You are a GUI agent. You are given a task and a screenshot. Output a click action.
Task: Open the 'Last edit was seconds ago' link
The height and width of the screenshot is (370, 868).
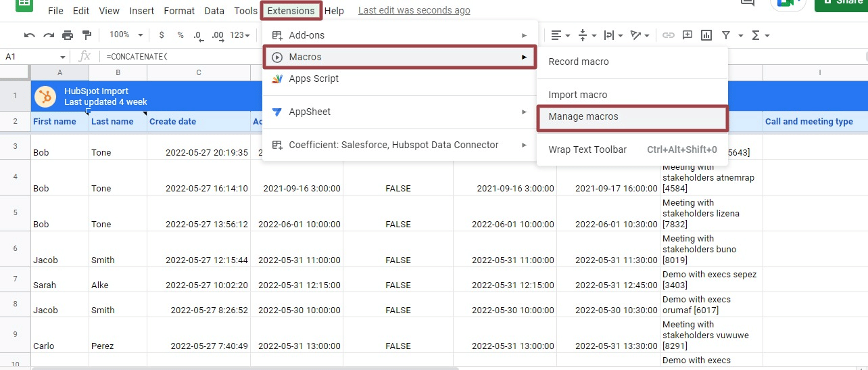pos(414,11)
